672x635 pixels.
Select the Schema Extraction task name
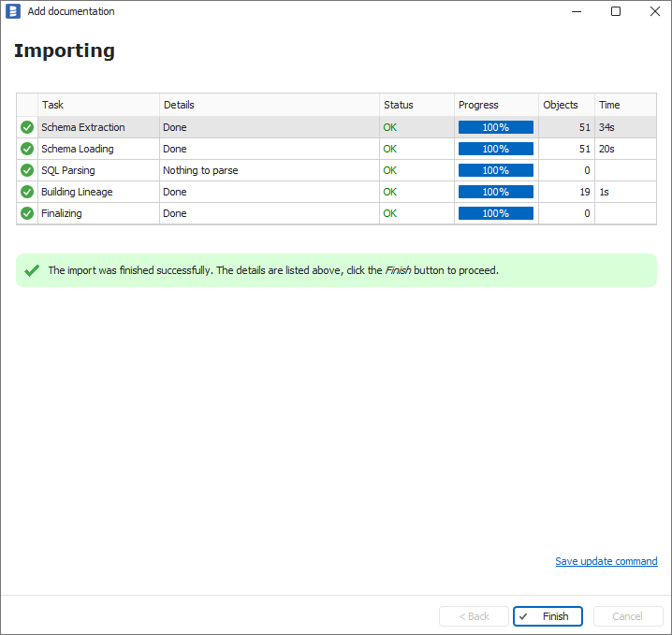83,127
